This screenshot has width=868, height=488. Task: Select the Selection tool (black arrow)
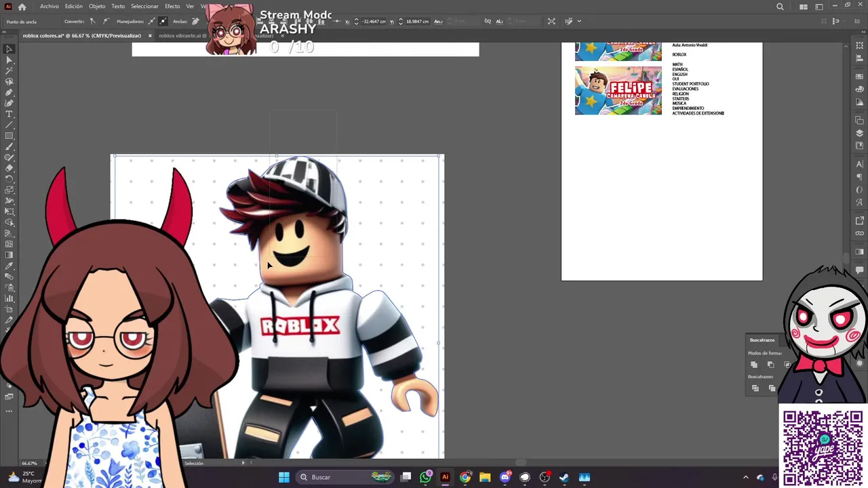[x=9, y=49]
